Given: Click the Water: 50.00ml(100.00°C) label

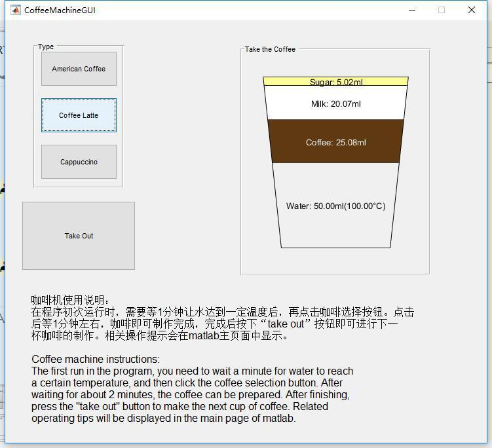Looking at the screenshot, I should 335,206.
